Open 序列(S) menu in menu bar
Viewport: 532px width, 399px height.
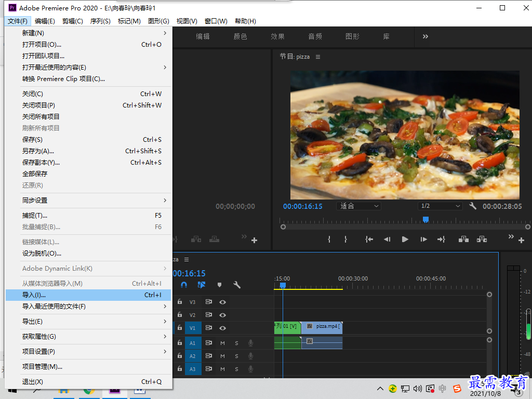coord(100,21)
